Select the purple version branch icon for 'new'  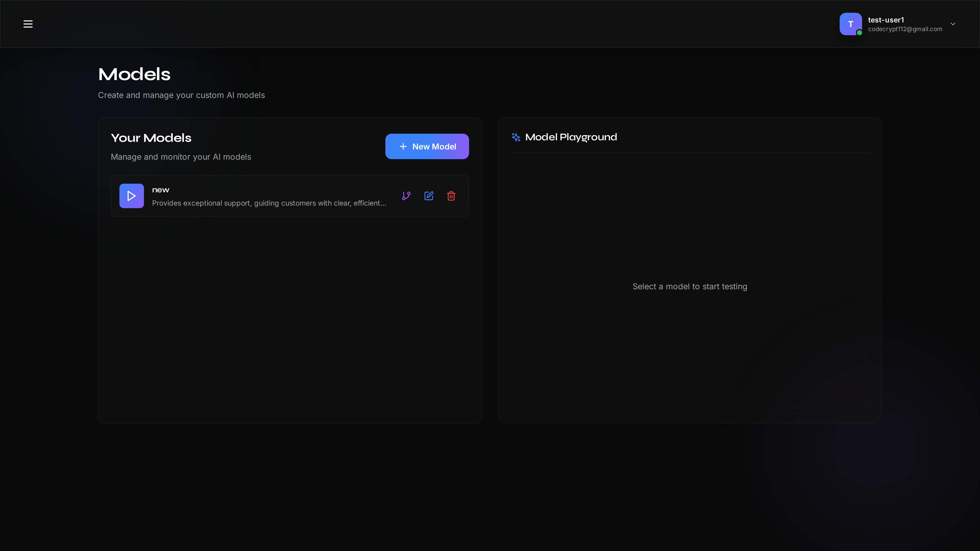(406, 196)
